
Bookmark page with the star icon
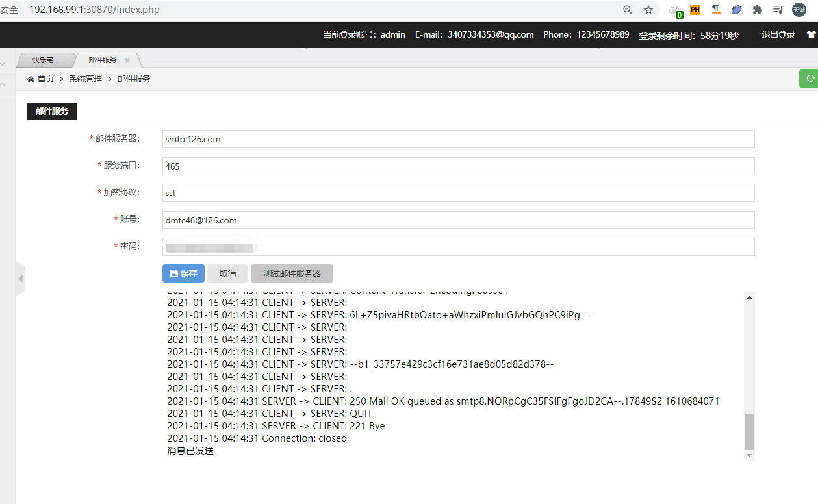point(648,10)
